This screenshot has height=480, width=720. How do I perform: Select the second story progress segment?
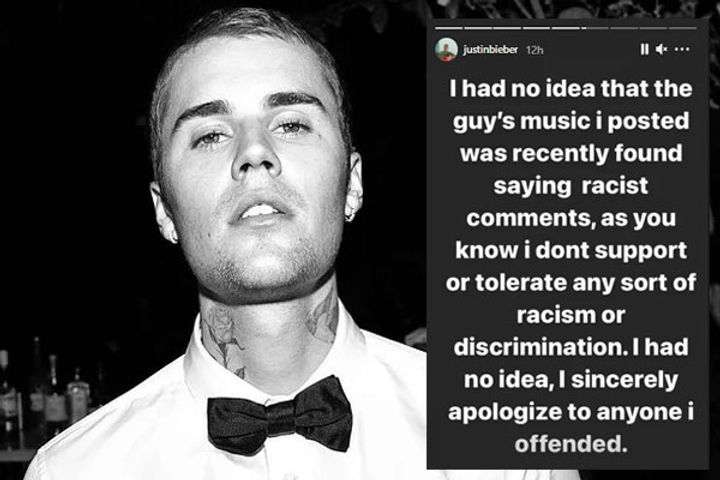pyautogui.click(x=478, y=27)
